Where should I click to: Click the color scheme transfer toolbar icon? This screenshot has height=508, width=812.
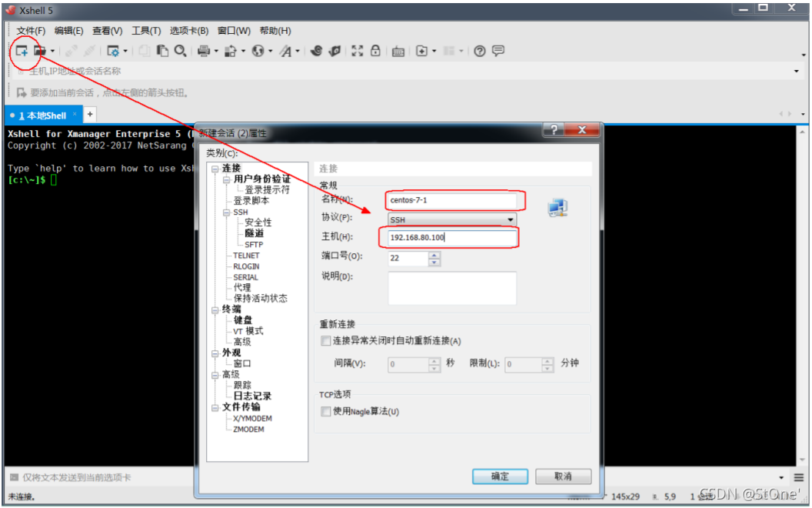pyautogui.click(x=231, y=51)
